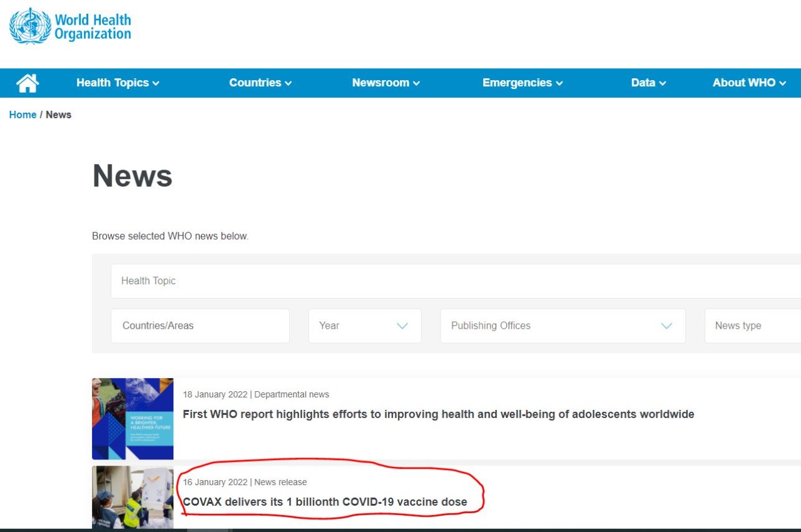Viewport: 801px width, 532px height.
Task: Click the COVAX vaccine delivery thumbnail
Action: [133, 498]
